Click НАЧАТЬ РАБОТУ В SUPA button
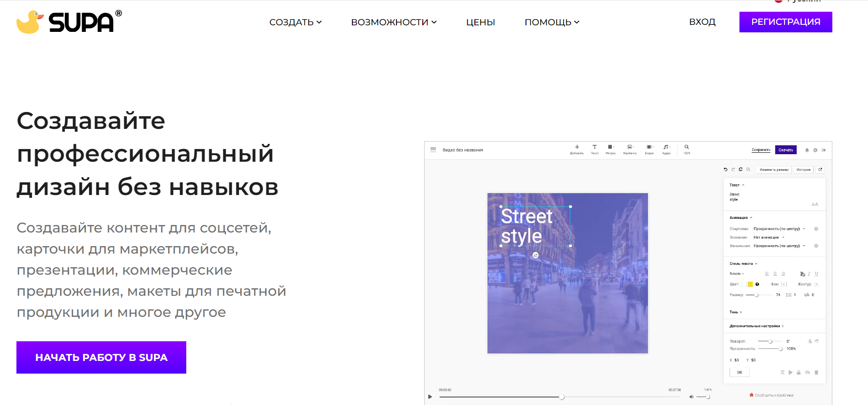The image size is (868, 405). click(101, 357)
